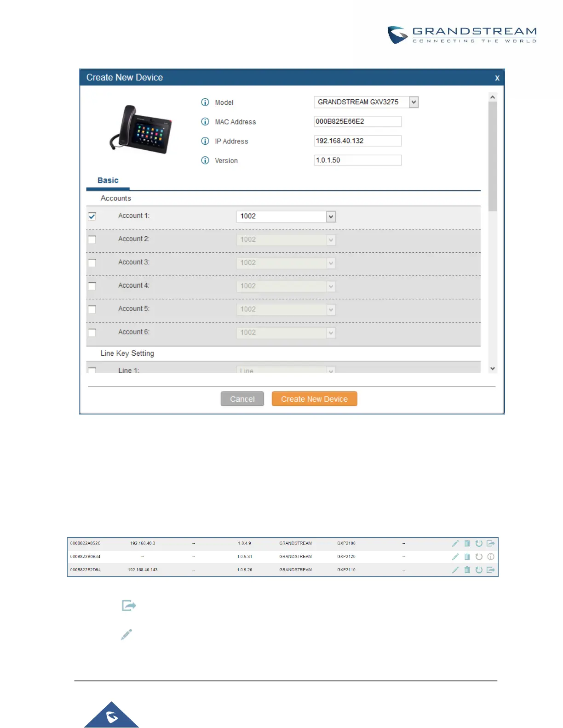
Task: Click version cell 1.0.5.26
Action: coord(245,570)
